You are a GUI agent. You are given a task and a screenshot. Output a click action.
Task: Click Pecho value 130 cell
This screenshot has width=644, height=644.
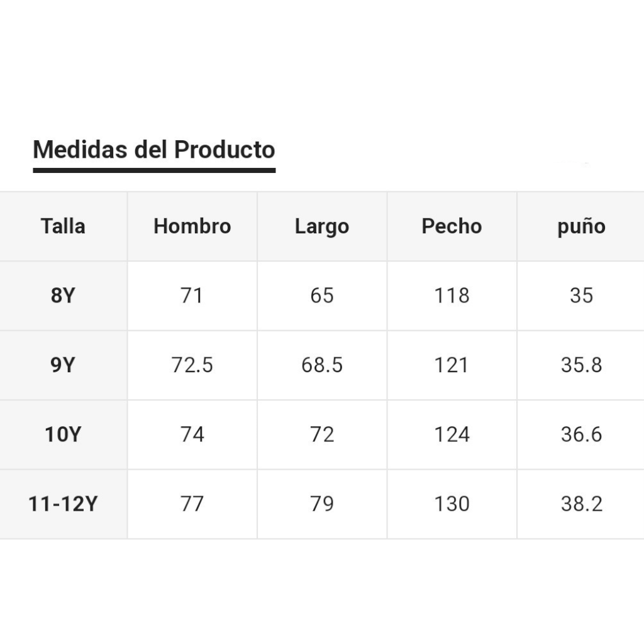click(x=452, y=504)
